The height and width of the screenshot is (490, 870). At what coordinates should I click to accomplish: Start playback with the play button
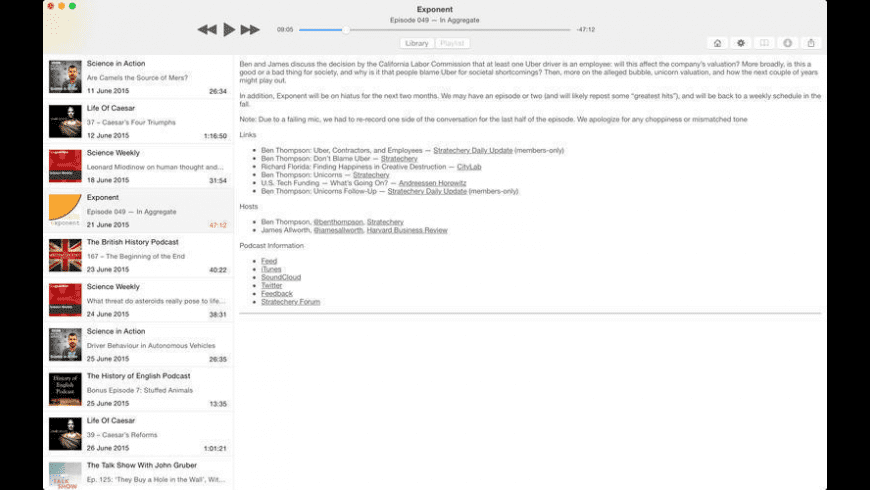[x=229, y=29]
